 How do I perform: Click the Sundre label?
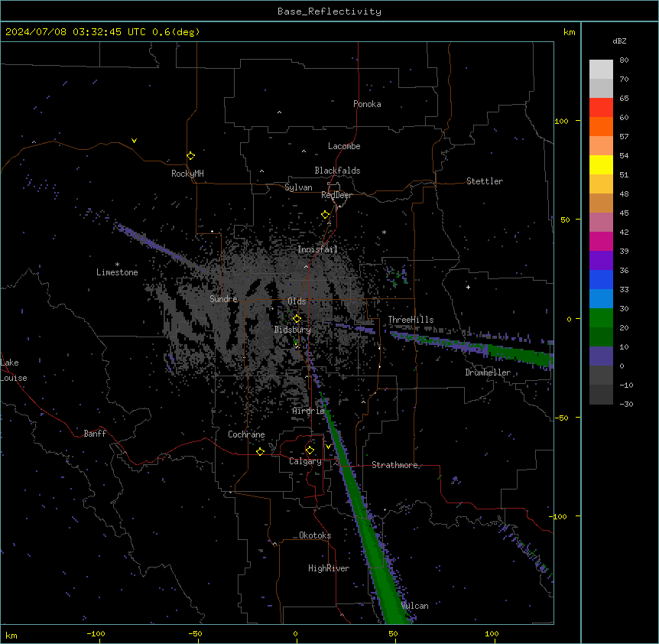223,299
